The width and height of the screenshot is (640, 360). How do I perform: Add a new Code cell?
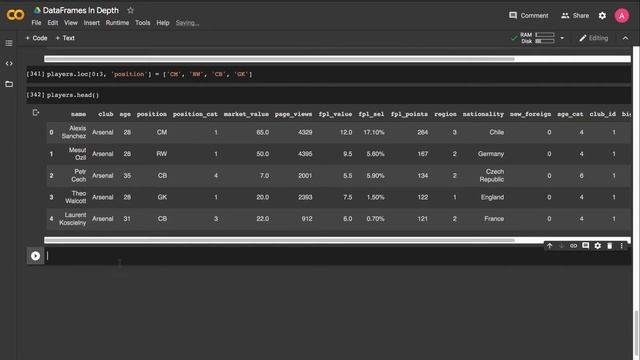[37, 38]
